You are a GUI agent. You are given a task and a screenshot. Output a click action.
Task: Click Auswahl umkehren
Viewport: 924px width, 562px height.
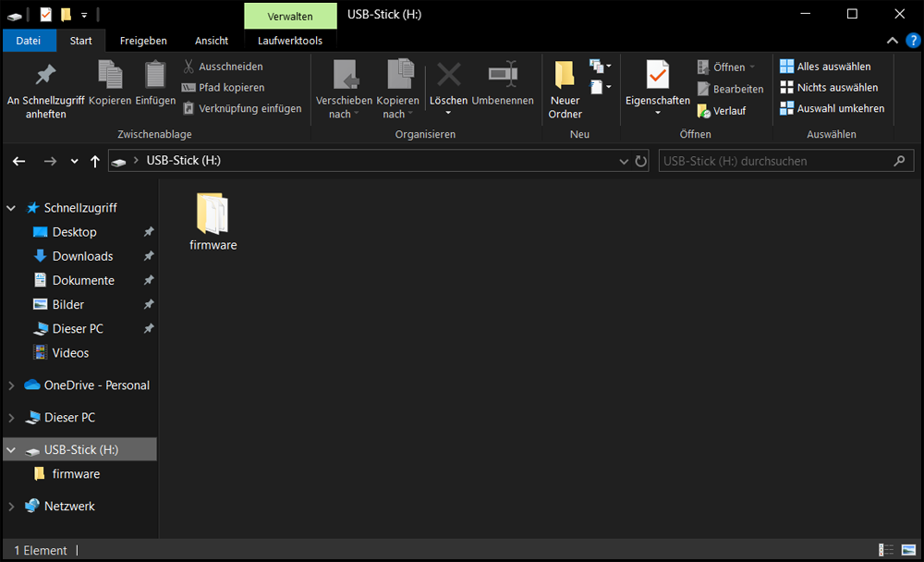tap(833, 108)
